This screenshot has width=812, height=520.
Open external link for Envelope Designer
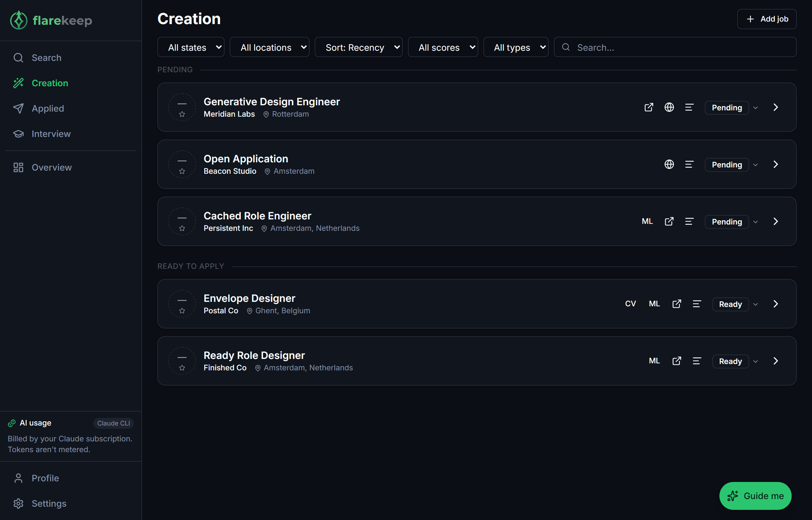(x=677, y=304)
